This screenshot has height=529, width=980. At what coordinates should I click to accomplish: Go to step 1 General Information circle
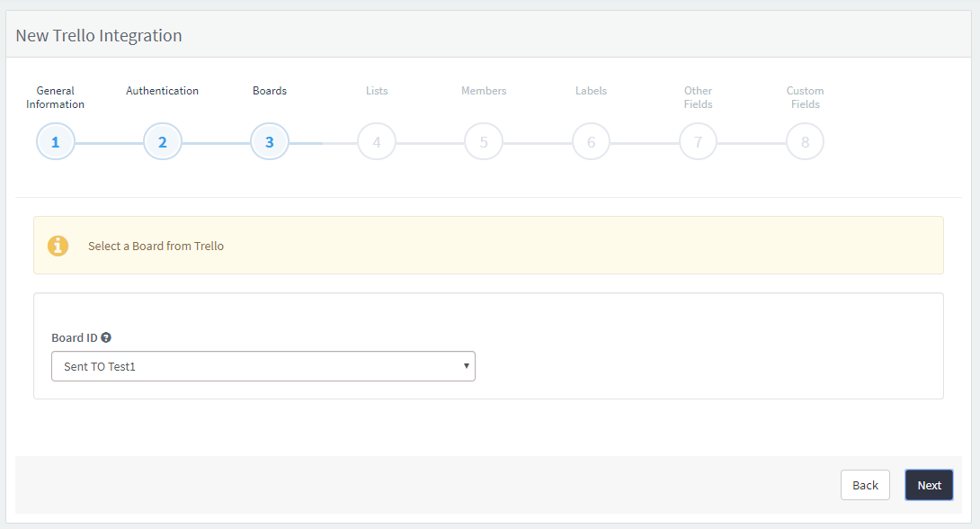tap(56, 142)
